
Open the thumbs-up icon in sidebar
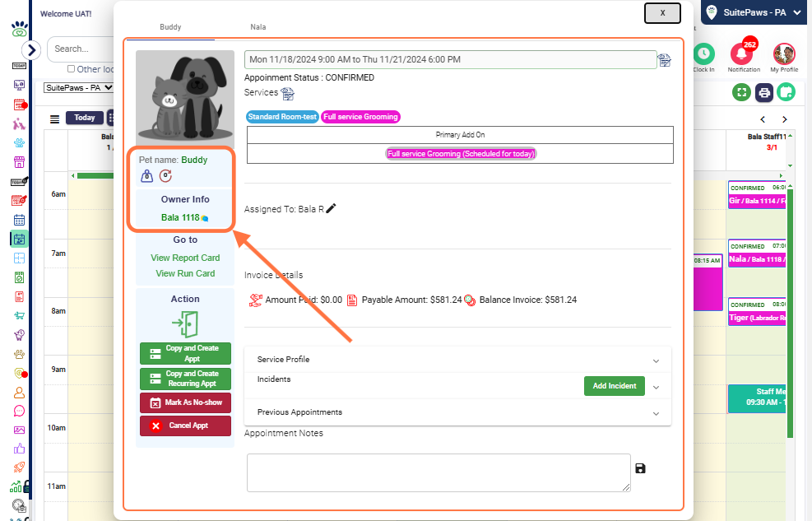(x=19, y=449)
